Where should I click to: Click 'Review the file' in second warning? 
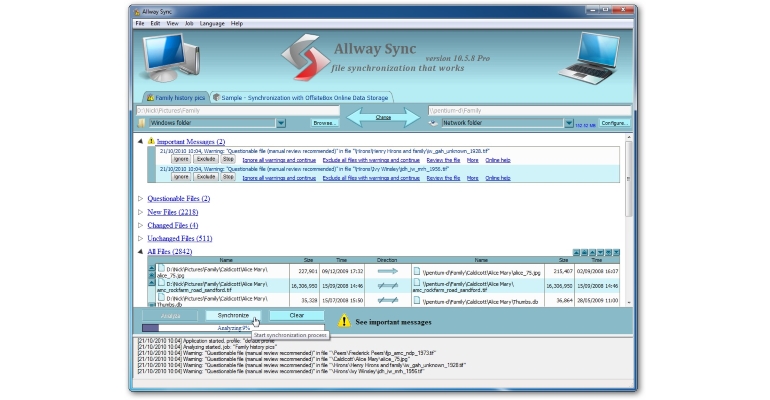(443, 178)
